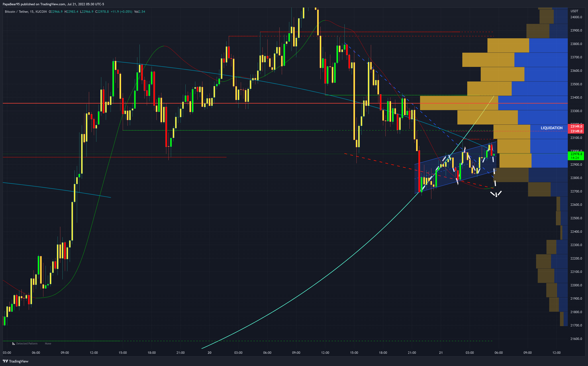This screenshot has width=588, height=366.
Task: Click the 21900.0 price axis label
Action: coord(576,298)
